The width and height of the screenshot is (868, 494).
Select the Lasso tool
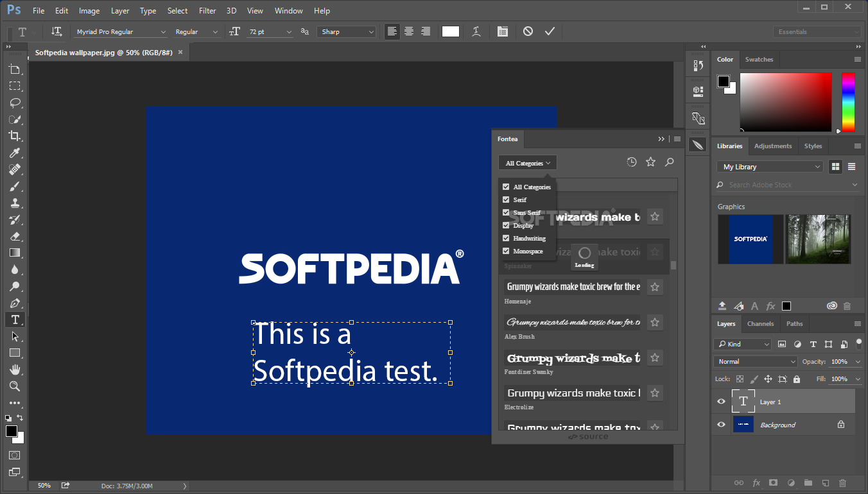pos(15,103)
